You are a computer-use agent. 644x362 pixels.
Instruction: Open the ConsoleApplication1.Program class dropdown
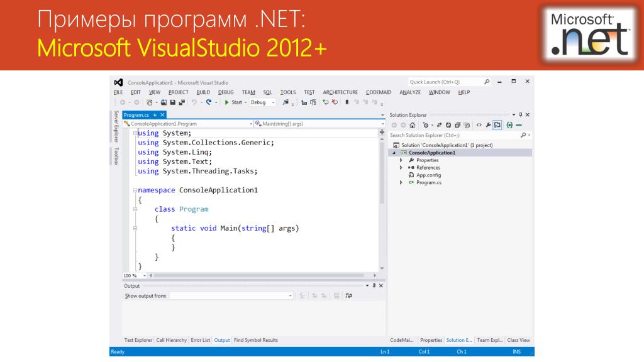tap(188, 124)
